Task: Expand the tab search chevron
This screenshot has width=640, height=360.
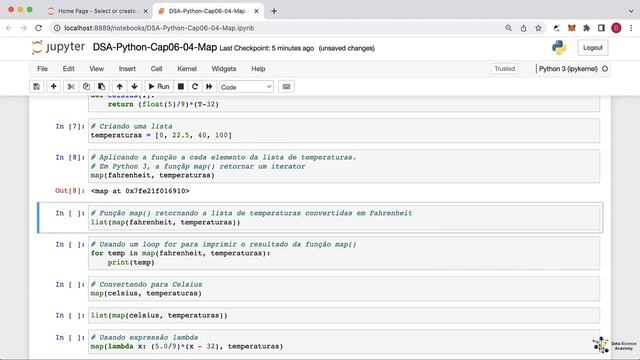Action: click(631, 11)
